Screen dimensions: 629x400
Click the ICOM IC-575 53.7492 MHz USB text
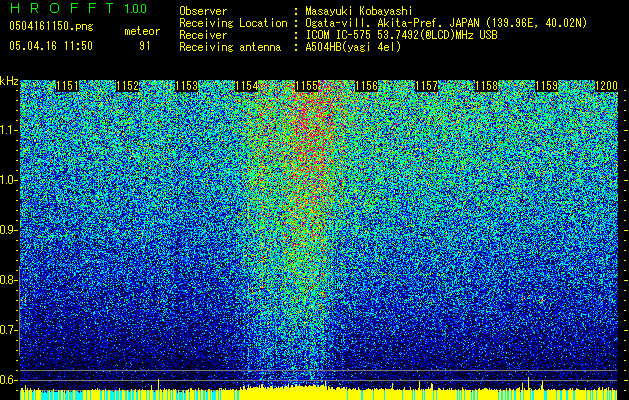tap(401, 35)
